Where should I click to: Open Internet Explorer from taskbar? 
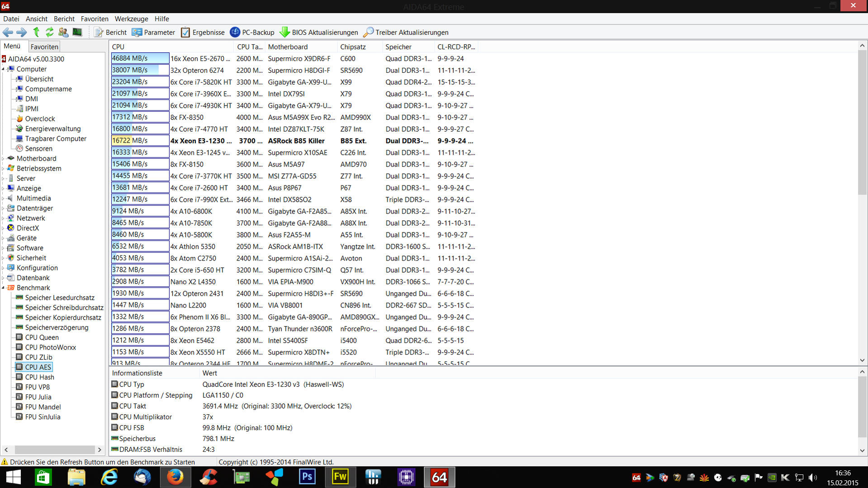coord(109,477)
